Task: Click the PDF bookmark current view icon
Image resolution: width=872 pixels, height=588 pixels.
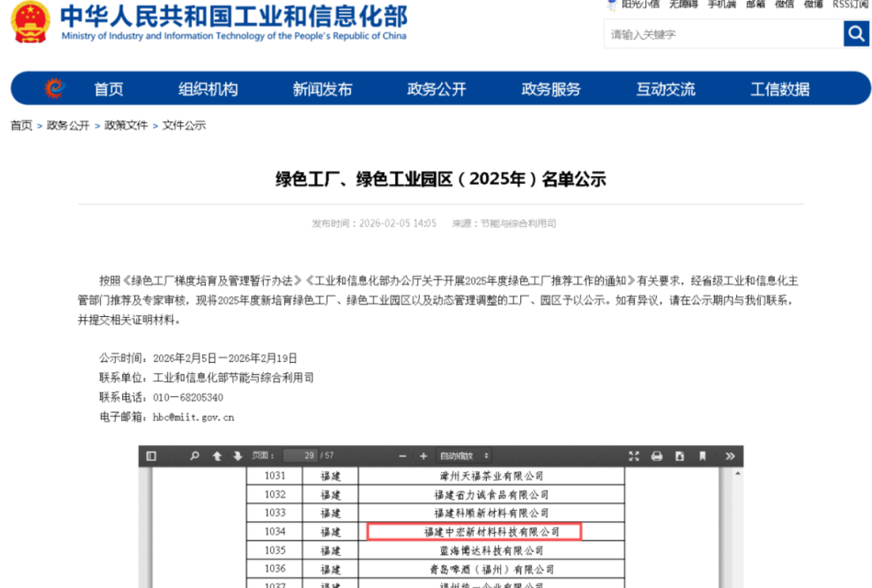Action: pyautogui.click(x=703, y=456)
